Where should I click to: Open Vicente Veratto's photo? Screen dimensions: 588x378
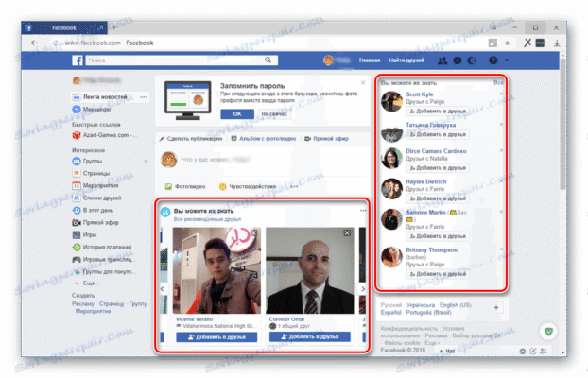click(216, 271)
